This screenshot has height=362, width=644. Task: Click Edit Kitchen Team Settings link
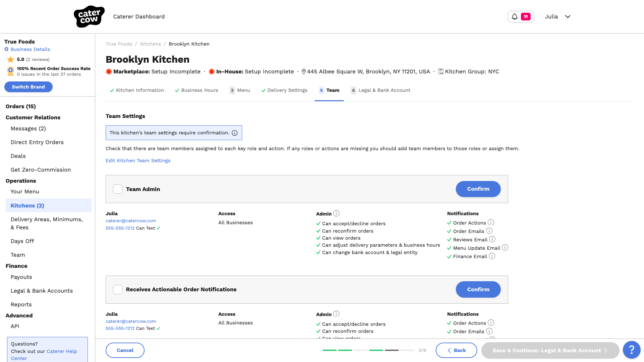click(x=138, y=161)
